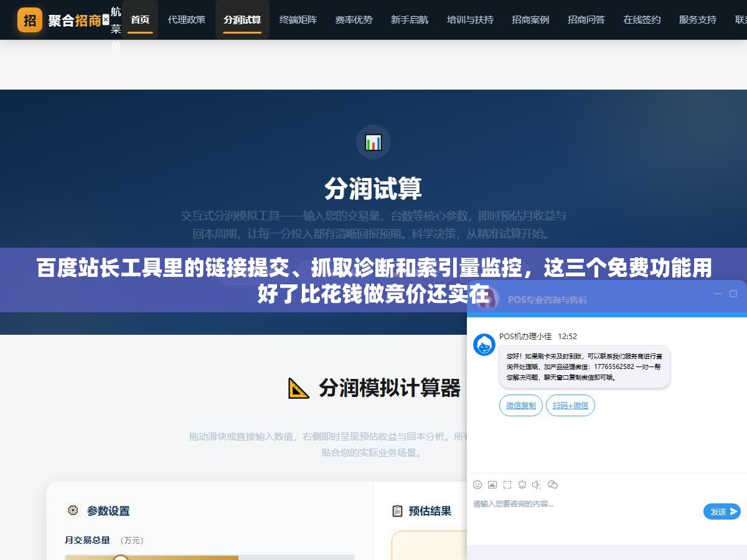The width and height of the screenshot is (747, 560).
Task: Open the 费率优势 nav item
Action: pos(354,19)
